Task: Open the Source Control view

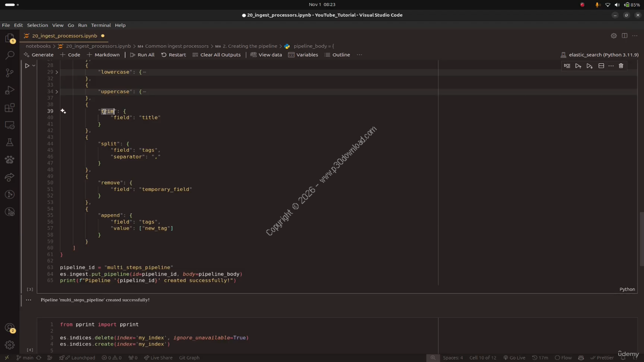Action: [10, 73]
